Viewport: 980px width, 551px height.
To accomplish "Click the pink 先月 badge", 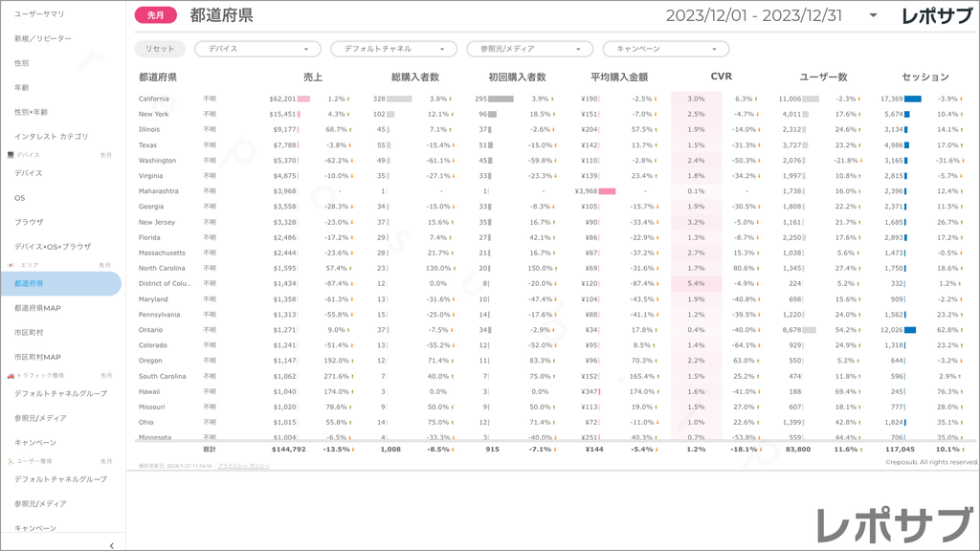I will coord(155,15).
